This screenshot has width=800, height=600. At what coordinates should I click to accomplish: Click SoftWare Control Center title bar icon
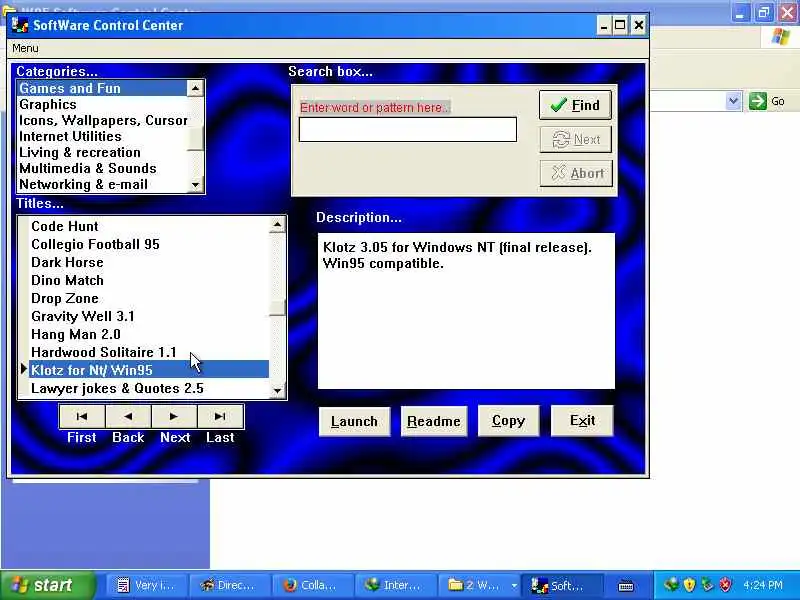[x=20, y=24]
